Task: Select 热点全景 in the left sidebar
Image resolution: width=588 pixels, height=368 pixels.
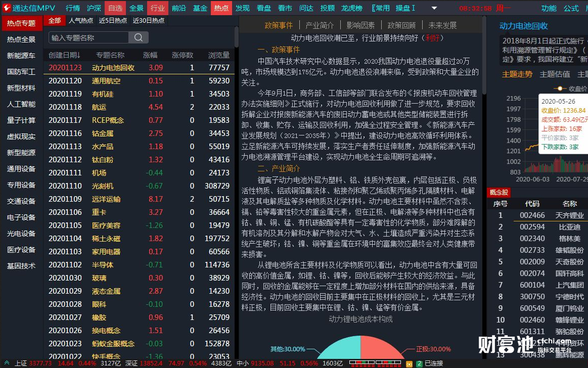Action: pos(21,39)
